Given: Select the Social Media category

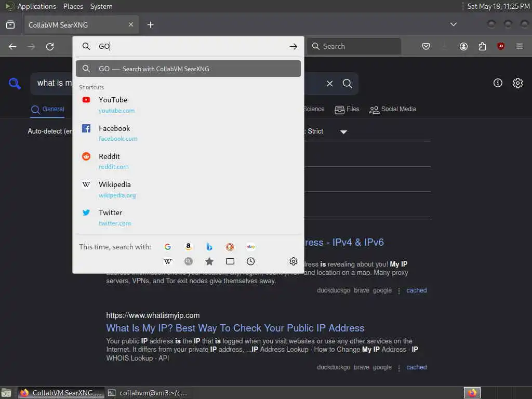Looking at the screenshot, I should [392, 109].
